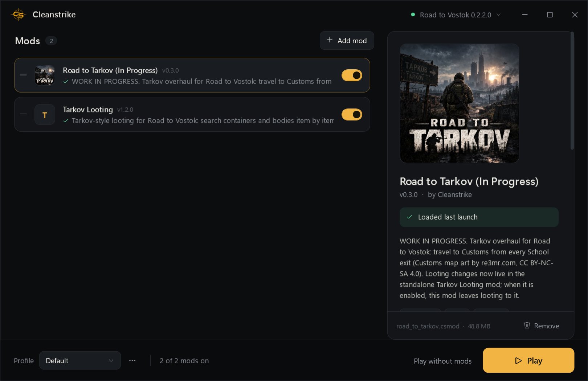Viewport: 588px width, 381px height.
Task: Click the Add mod button
Action: click(x=347, y=40)
